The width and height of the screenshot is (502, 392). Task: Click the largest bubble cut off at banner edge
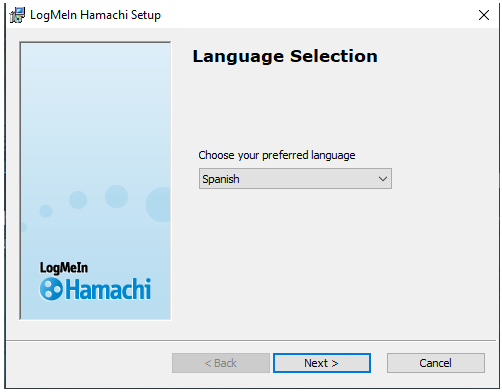[158, 205]
